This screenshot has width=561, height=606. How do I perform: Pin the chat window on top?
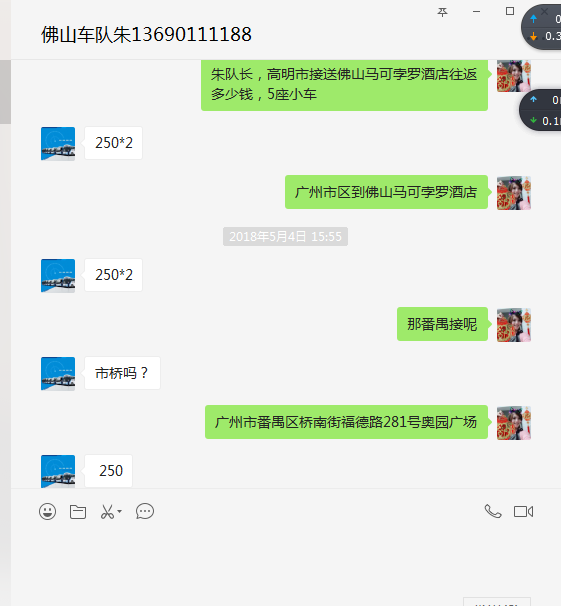pos(442,12)
